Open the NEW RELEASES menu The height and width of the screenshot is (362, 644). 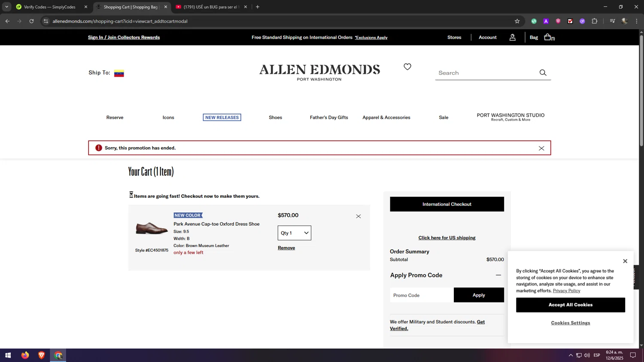222,118
